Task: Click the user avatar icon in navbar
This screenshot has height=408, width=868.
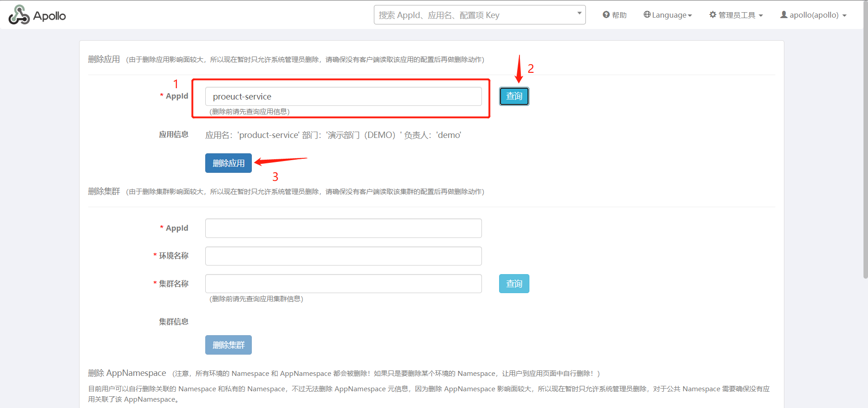Action: (784, 15)
